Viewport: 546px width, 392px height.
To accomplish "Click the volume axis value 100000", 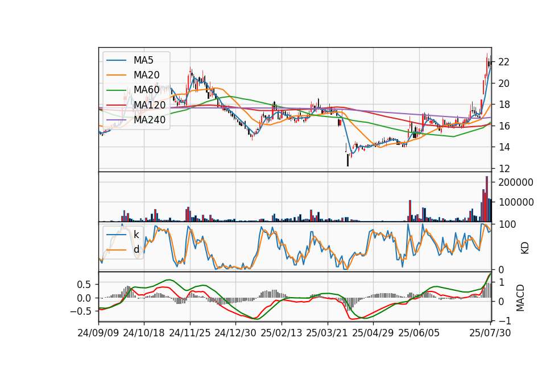I will [516, 202].
